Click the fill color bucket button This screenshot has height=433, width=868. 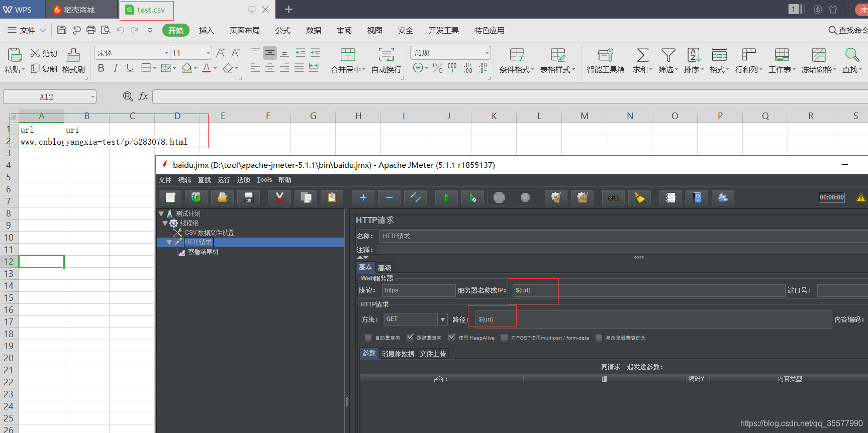click(x=186, y=68)
